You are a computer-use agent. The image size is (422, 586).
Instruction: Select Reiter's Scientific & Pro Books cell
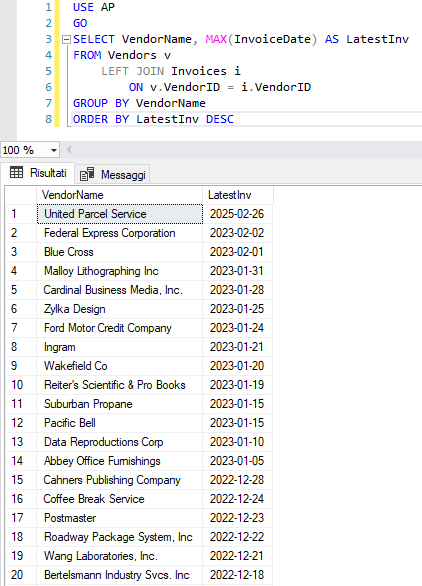point(120,385)
